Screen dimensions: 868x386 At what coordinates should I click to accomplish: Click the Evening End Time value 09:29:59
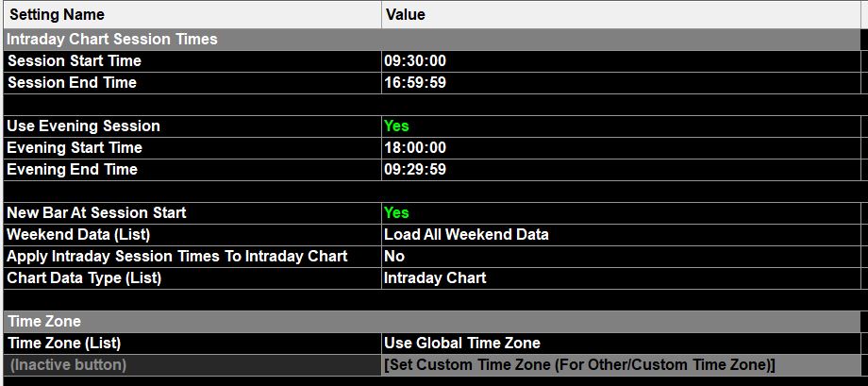click(x=415, y=169)
